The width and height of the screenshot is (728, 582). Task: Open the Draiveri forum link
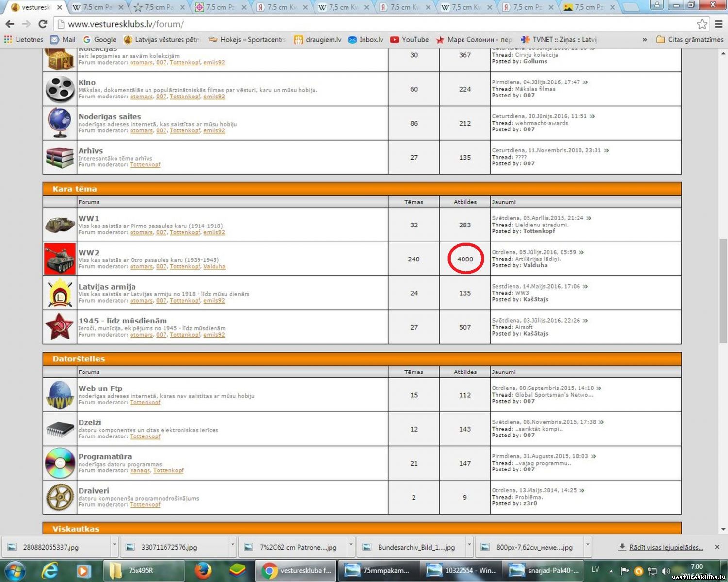coord(94,491)
